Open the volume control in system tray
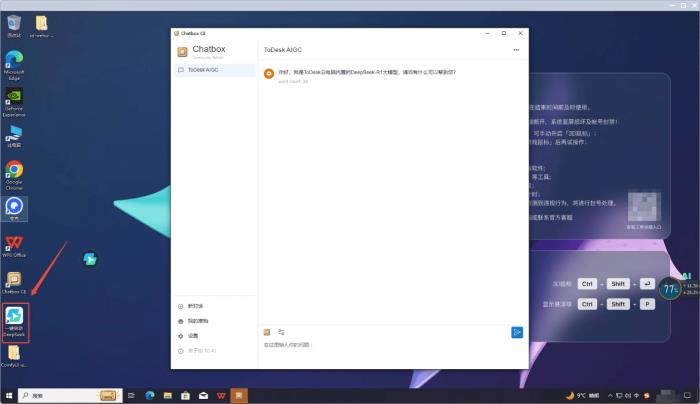The width and height of the screenshot is (700, 404). coord(628,396)
